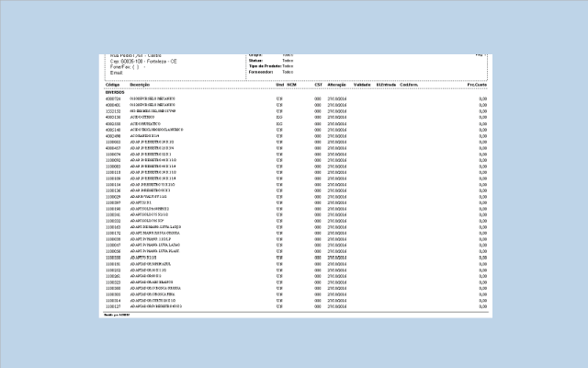Viewport: 588px width, 368px height.
Task: Select the Prc.Custo column header
Action: [476, 85]
